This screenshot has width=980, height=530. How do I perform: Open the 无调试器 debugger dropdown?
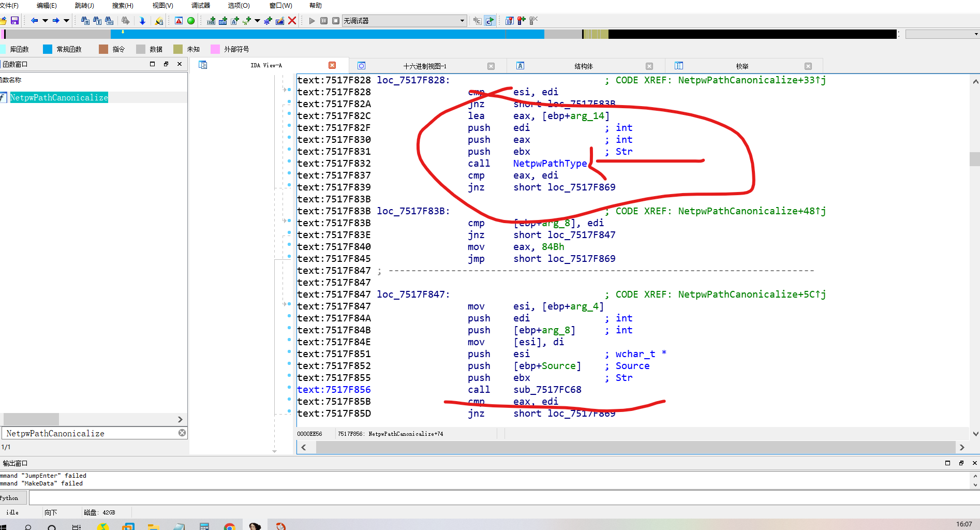coord(462,21)
